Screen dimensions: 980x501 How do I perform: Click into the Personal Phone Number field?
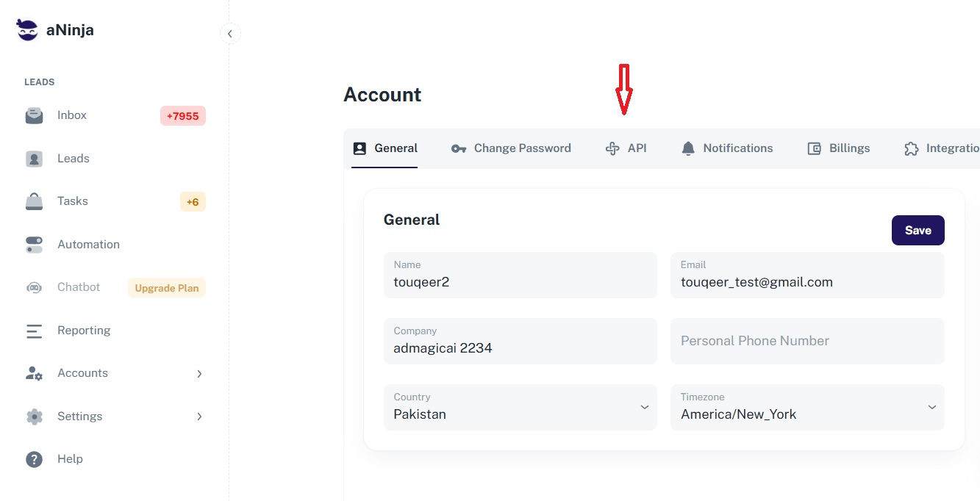click(x=806, y=341)
